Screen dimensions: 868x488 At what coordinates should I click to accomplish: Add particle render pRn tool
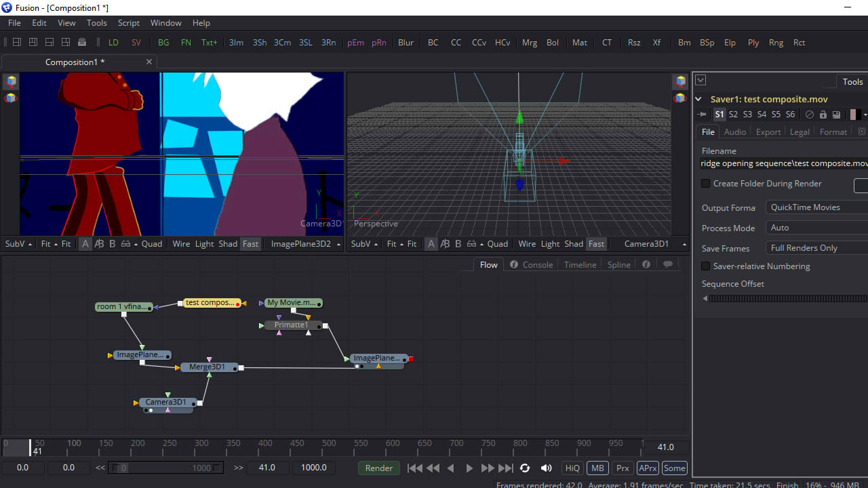pyautogui.click(x=379, y=42)
